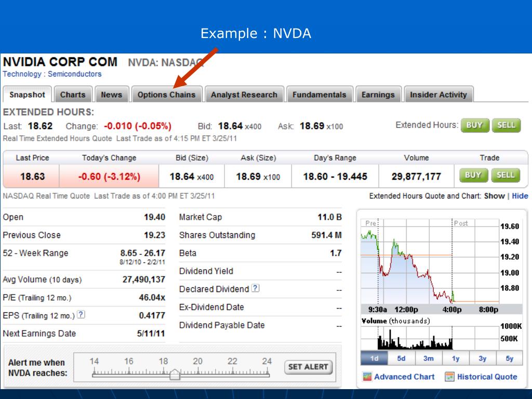
Task: Click the Advanced Chart icon
Action: (x=367, y=377)
